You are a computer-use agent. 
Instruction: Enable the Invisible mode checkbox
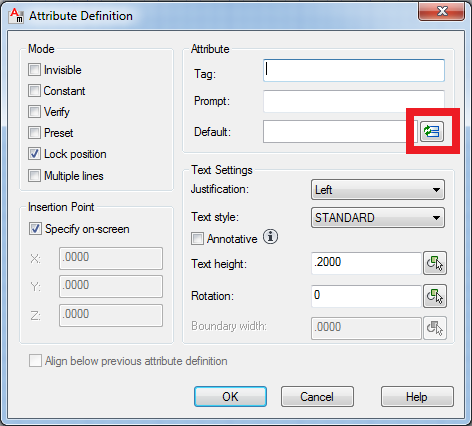point(34,70)
